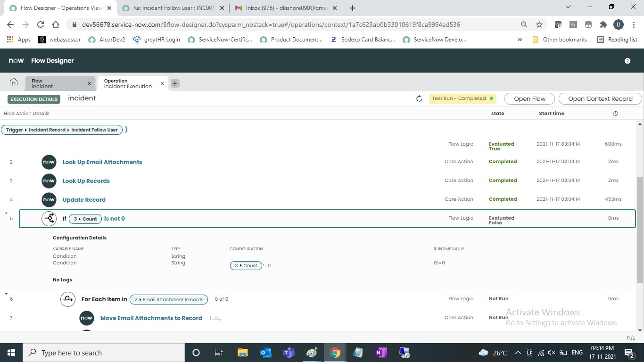Click the help question mark icon
The height and width of the screenshot is (362, 644).
pyautogui.click(x=627, y=61)
